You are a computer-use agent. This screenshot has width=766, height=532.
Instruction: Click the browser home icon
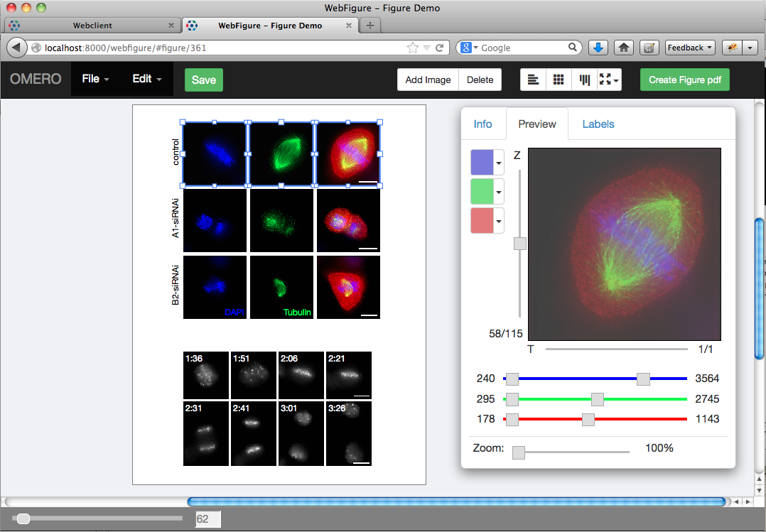(x=623, y=48)
